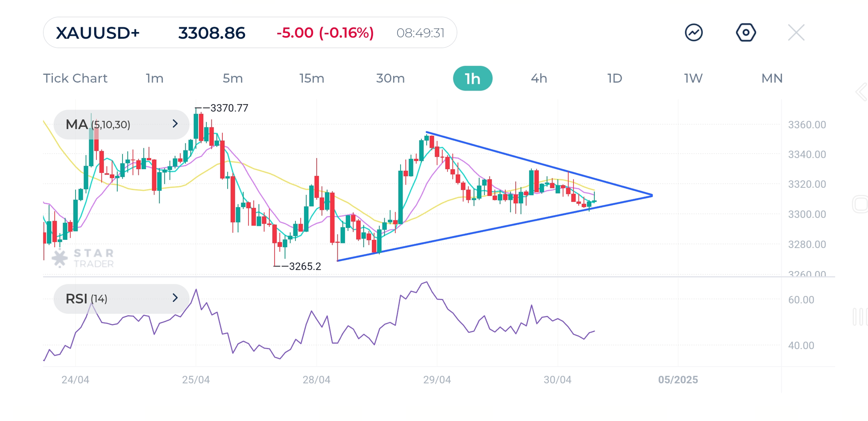Select the 15m timeframe tab
This screenshot has height=421, width=868.
coord(311,78)
